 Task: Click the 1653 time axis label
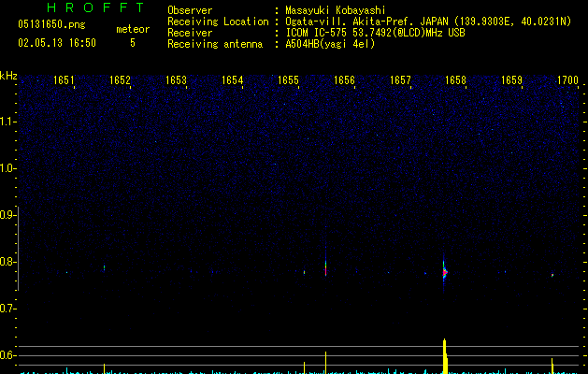(176, 80)
